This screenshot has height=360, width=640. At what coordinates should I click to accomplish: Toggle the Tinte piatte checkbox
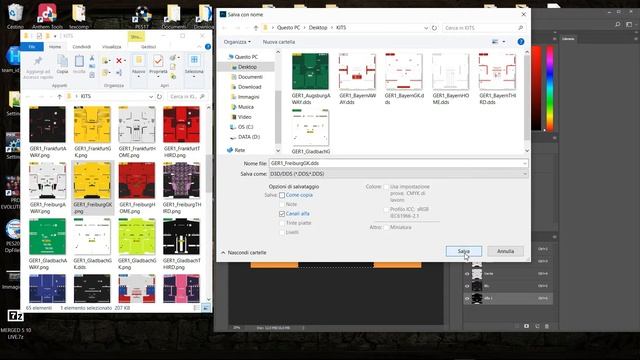(282, 223)
